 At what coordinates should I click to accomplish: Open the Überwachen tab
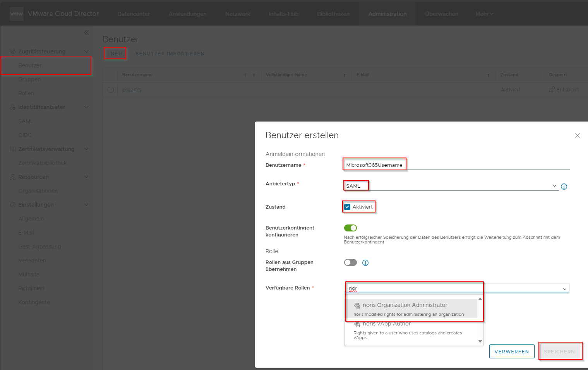[442, 14]
